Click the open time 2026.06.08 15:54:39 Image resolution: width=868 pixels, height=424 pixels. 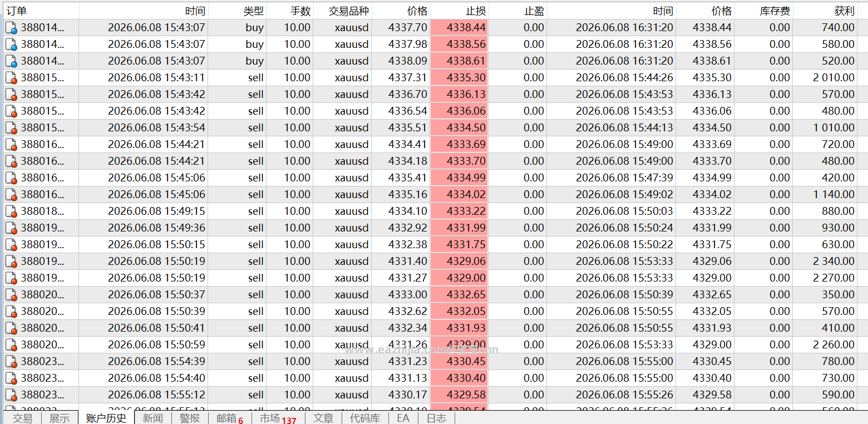click(156, 361)
